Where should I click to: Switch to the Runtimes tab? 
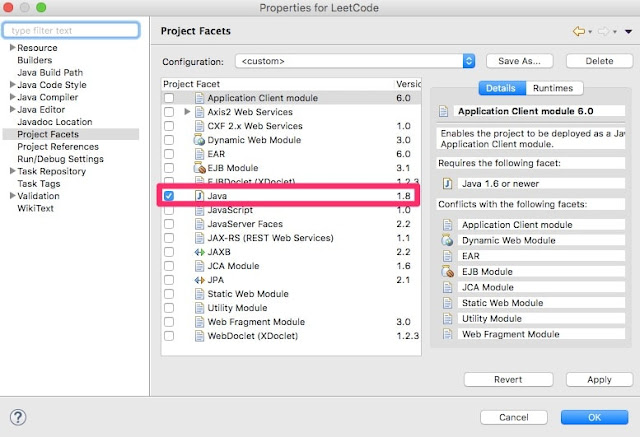(552, 88)
